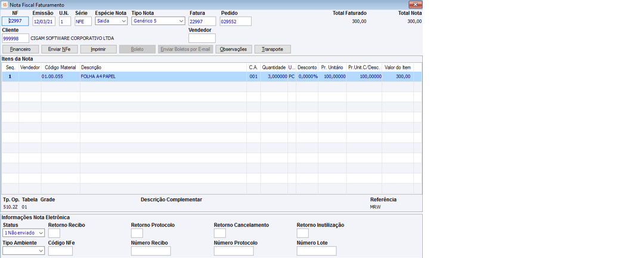
Task: Click the Número Recibo field
Action: pos(151,251)
